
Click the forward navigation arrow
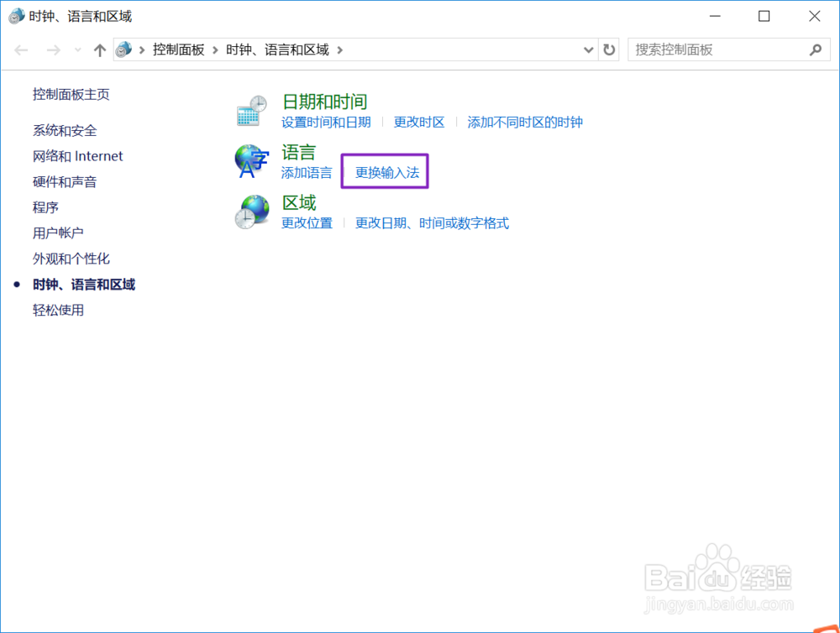point(52,50)
